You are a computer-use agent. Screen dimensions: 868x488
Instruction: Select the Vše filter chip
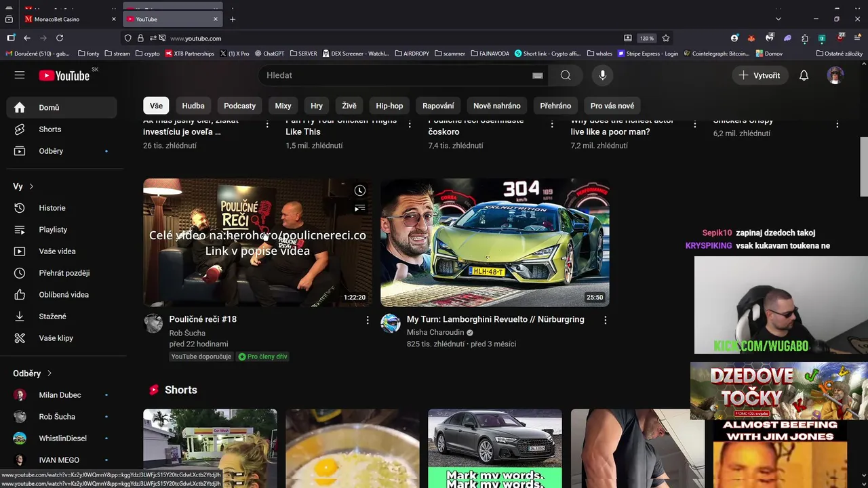(x=156, y=106)
